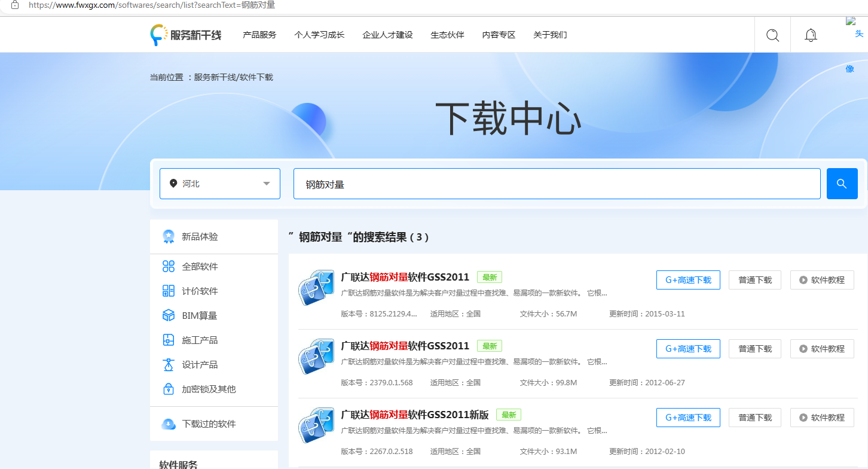Click 普通下载 for the 56.7M version
The height and width of the screenshot is (469, 868).
(x=755, y=280)
